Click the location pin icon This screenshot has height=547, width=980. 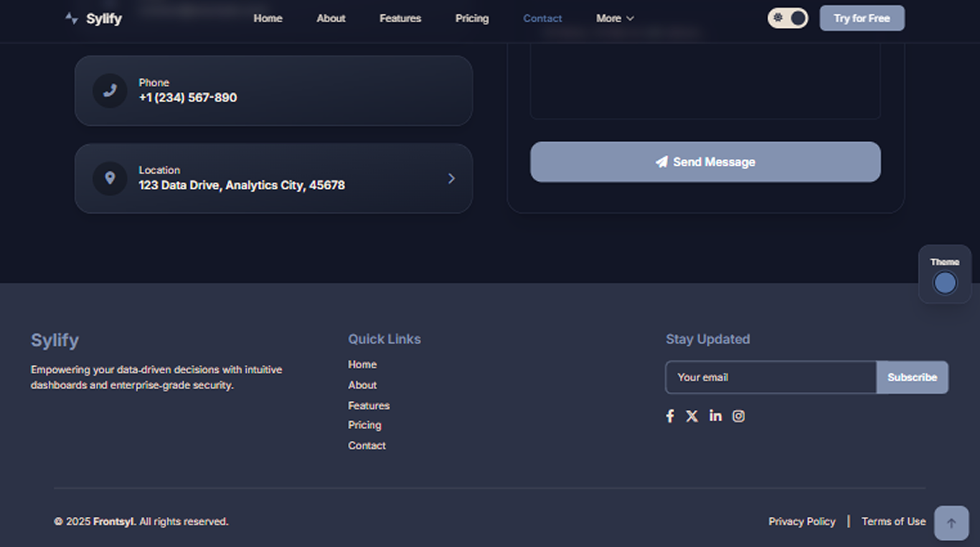click(110, 178)
